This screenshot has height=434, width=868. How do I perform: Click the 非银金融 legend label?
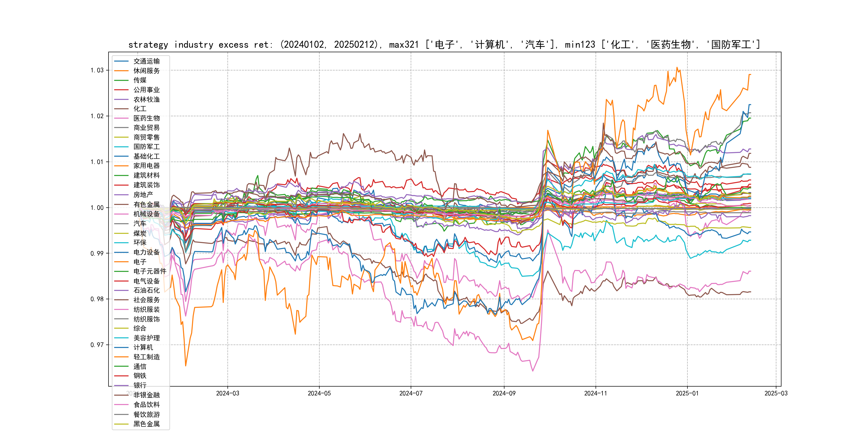pyautogui.click(x=146, y=395)
